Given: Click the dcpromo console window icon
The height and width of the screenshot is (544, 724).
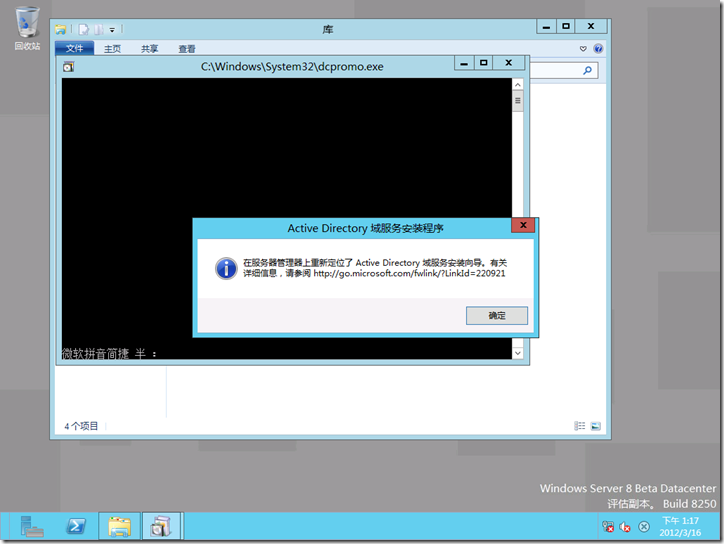Looking at the screenshot, I should coord(68,67).
